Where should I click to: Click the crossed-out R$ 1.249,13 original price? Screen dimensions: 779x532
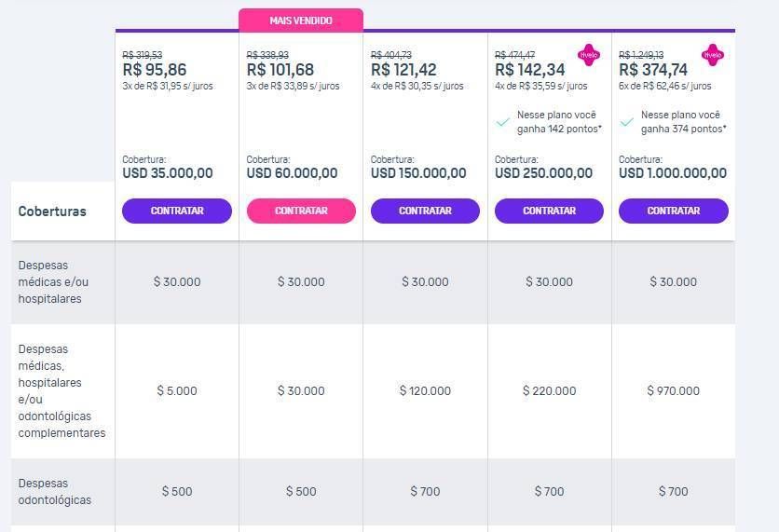click(x=641, y=55)
